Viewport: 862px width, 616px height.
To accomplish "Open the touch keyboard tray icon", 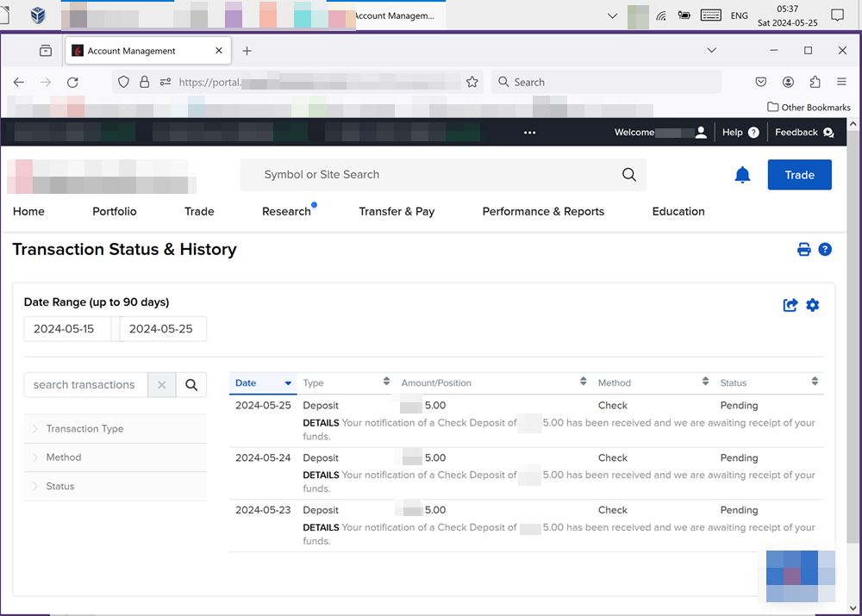I will point(710,16).
